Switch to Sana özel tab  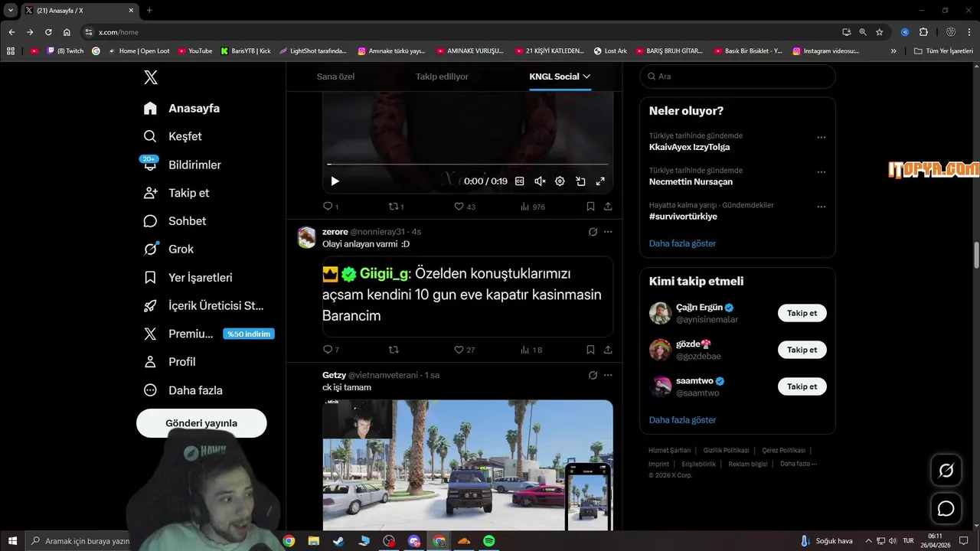coord(335,77)
